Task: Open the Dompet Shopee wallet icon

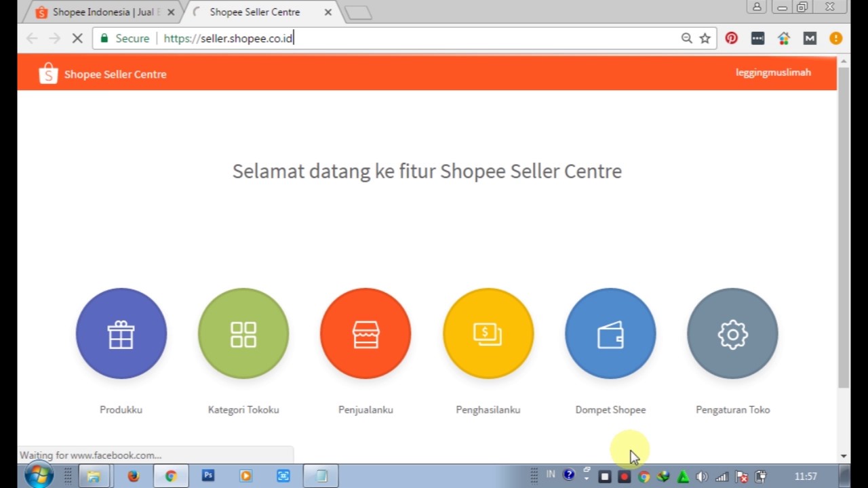Action: coord(610,333)
